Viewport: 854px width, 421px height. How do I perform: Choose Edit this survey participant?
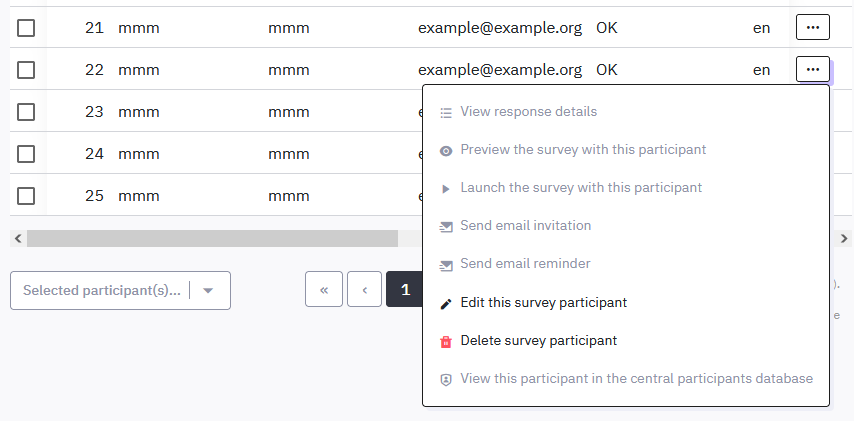pos(543,303)
